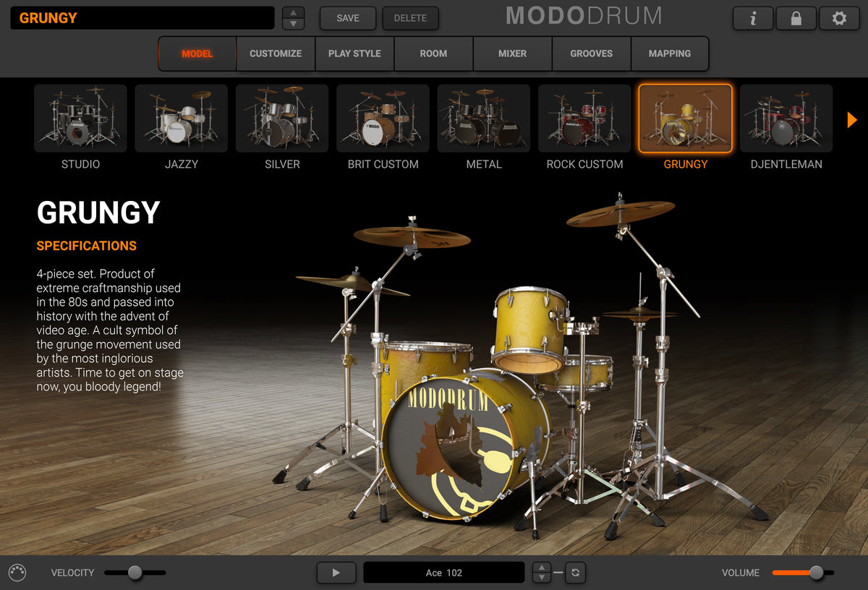
Task: Open settings with the gear icon
Action: click(x=839, y=18)
